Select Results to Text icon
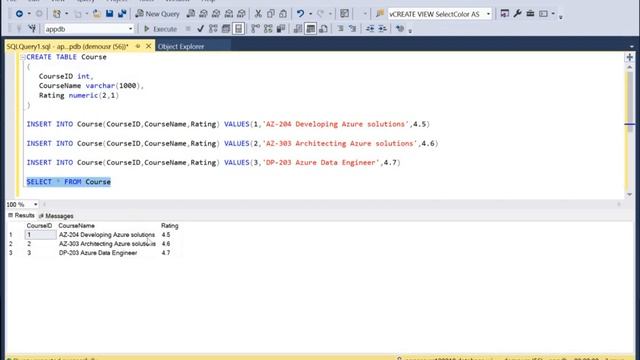Viewport: 640px width, 360px height. (x=298, y=29)
